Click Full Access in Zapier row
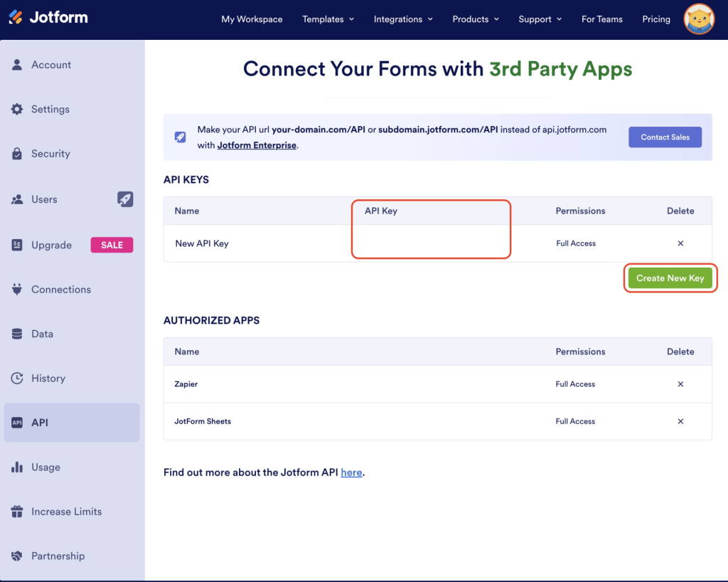Screen dimensions: 728x582 [575, 384]
